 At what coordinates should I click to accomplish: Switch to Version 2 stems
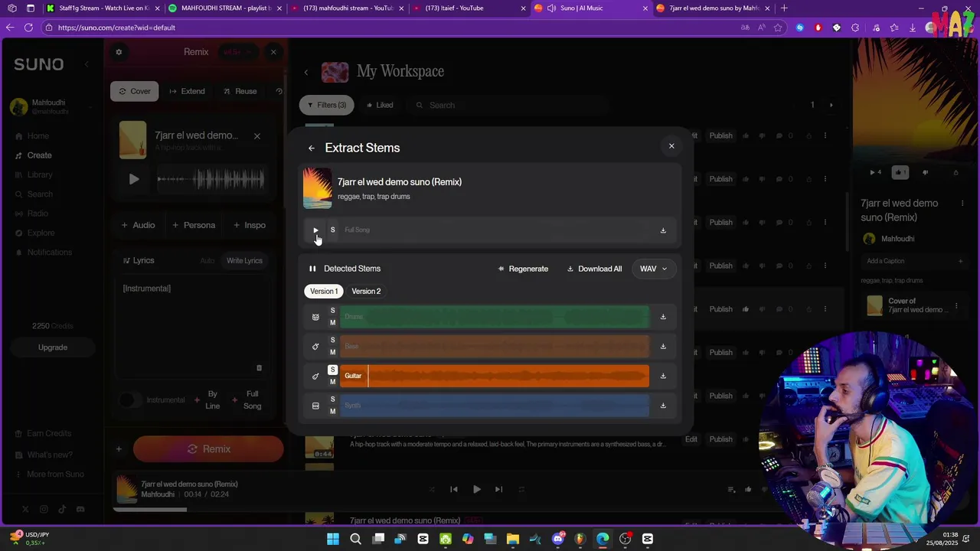[x=366, y=292]
